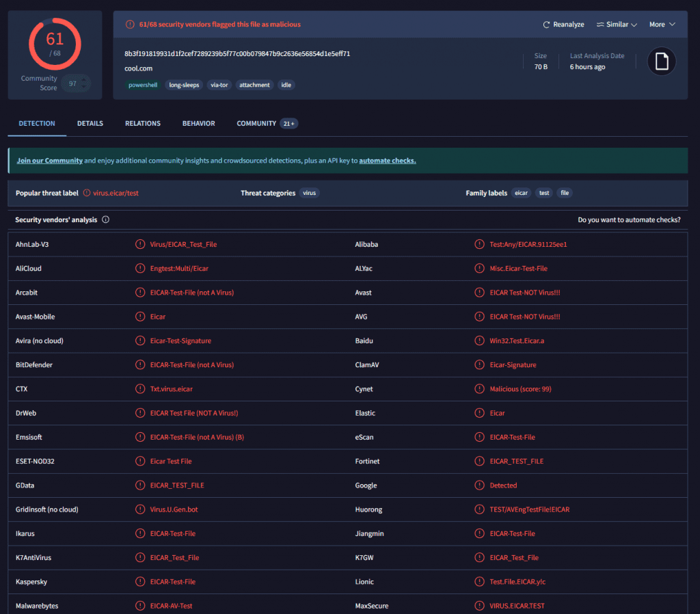
Task: Switch to the Details tab
Action: tap(90, 123)
